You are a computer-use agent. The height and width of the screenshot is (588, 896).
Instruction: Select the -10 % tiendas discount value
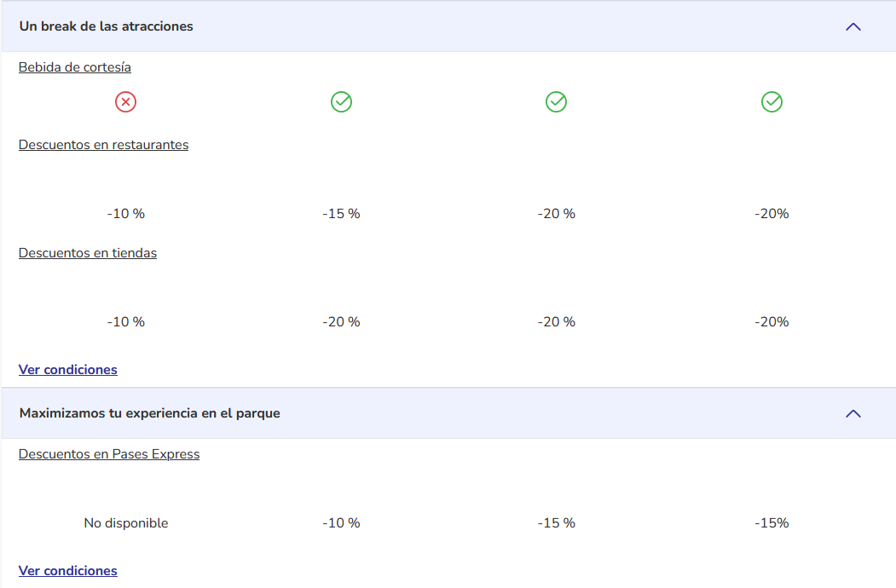125,322
